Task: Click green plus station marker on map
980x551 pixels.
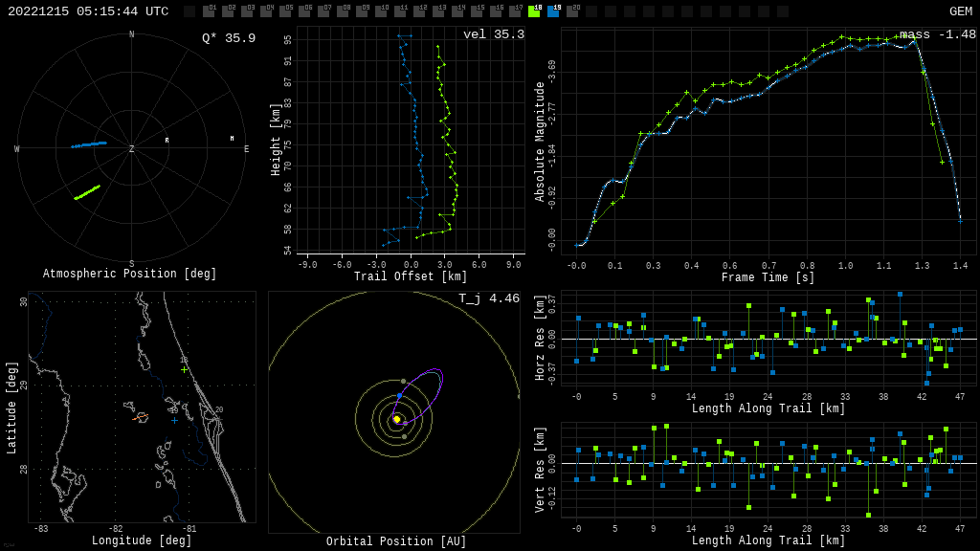Action: click(184, 369)
